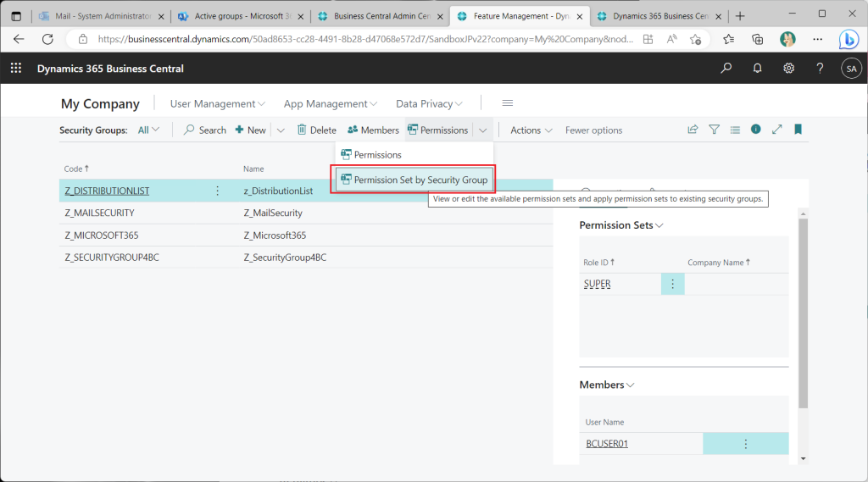868x482 pixels.
Task: Click the FactBox vertical scrollbar
Action: coord(803,313)
